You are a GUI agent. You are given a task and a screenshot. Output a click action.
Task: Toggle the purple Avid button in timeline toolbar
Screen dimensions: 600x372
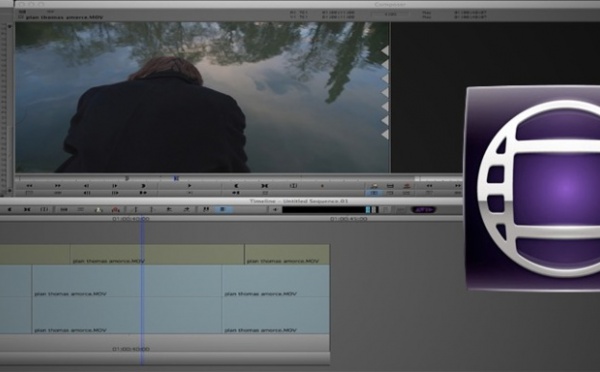point(424,209)
